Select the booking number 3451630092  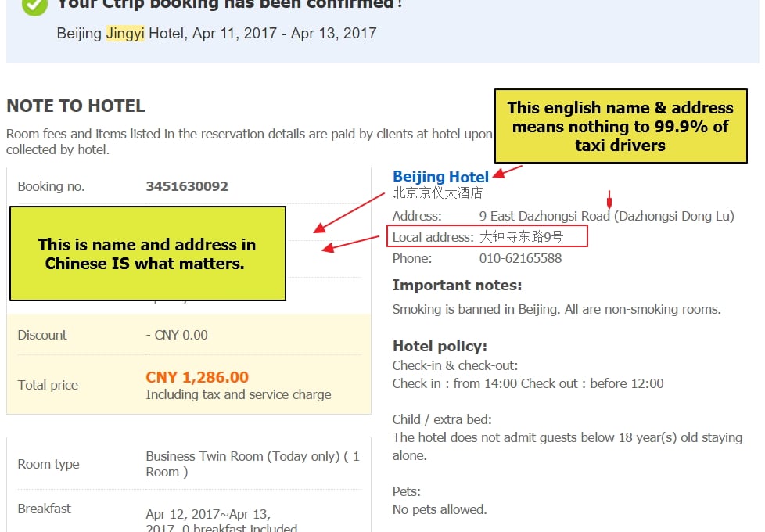pos(187,186)
